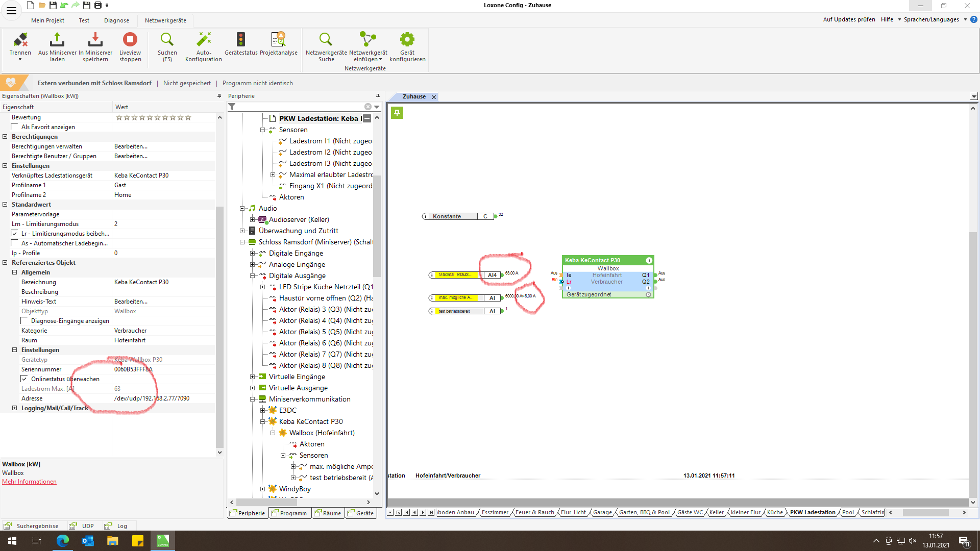Click Gerät konfigurieren gear icon

407,40
